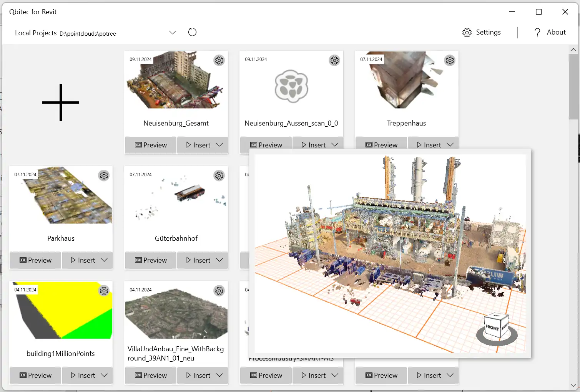
Task: Open settings gear on Neuisenburg_Gesamt card
Action: [x=219, y=60]
